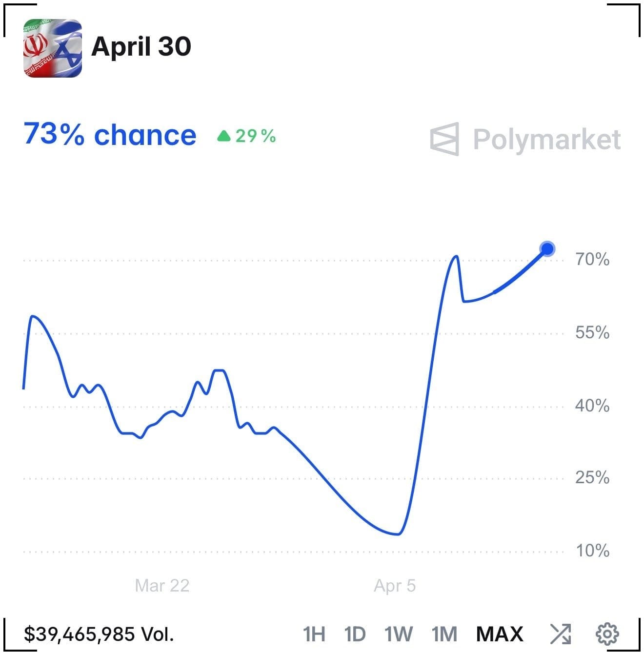Screen dimensions: 644x655
Task: Click the April 30 market title
Action: coord(141,47)
